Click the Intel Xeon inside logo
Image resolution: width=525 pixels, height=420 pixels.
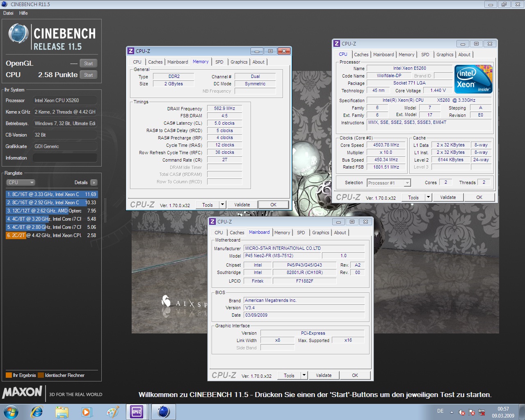click(x=473, y=79)
